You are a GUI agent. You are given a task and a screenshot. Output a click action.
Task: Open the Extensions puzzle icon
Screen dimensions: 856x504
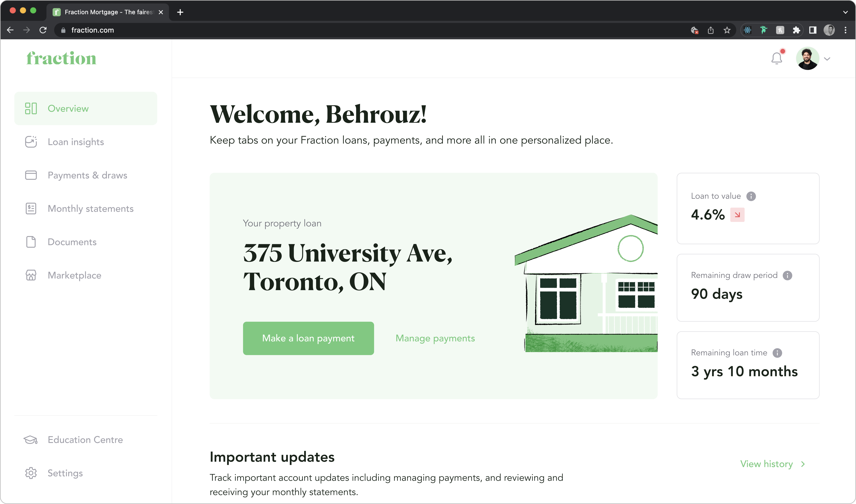[796, 30]
